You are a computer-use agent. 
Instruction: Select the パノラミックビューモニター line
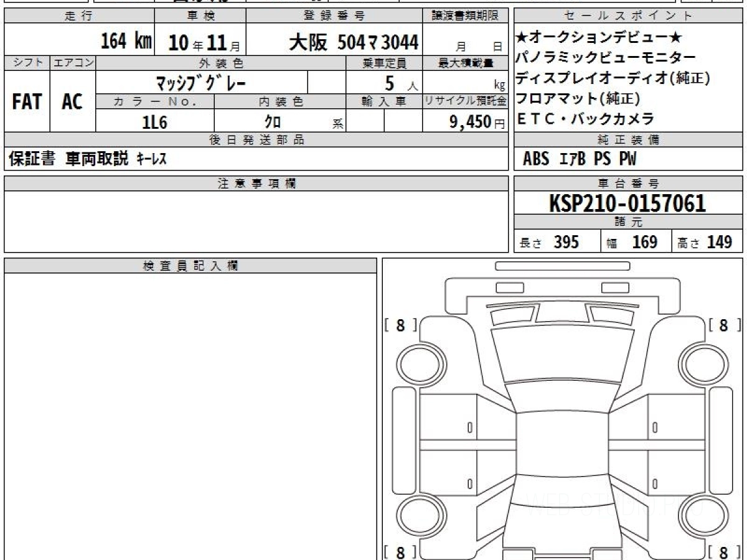tap(606, 57)
